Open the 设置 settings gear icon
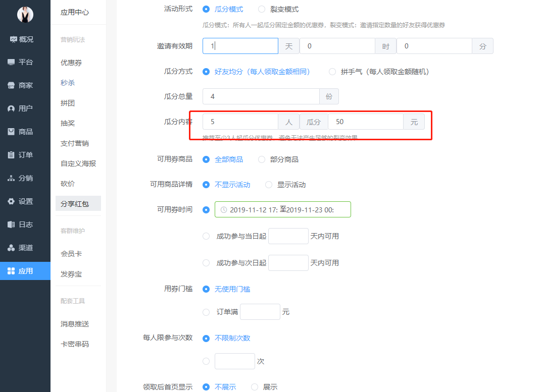 (x=11, y=201)
